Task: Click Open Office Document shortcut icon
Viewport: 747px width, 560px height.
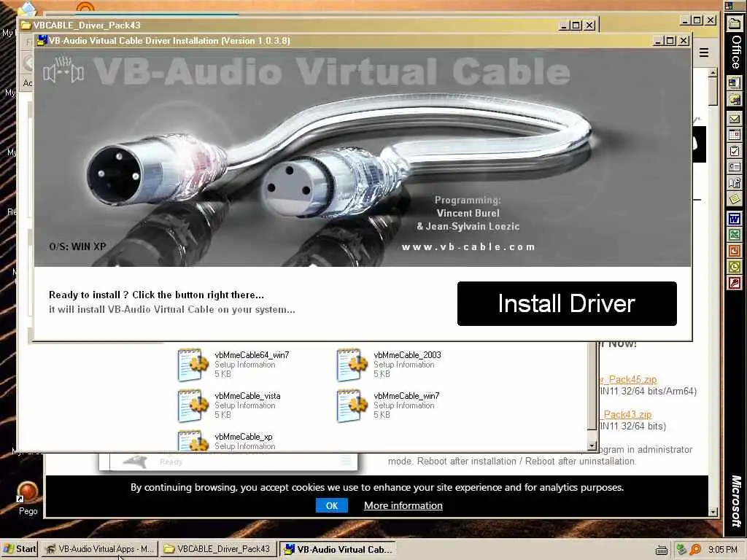Action: click(x=735, y=99)
